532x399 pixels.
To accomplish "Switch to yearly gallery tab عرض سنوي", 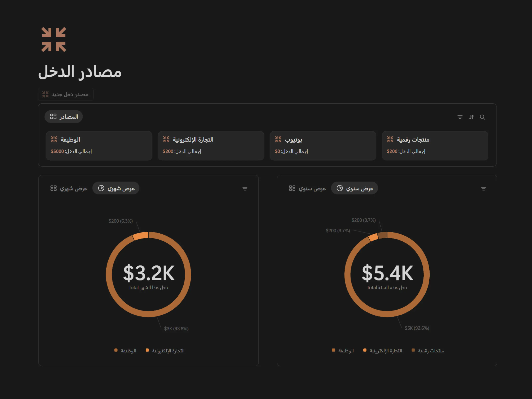I will 307,188.
